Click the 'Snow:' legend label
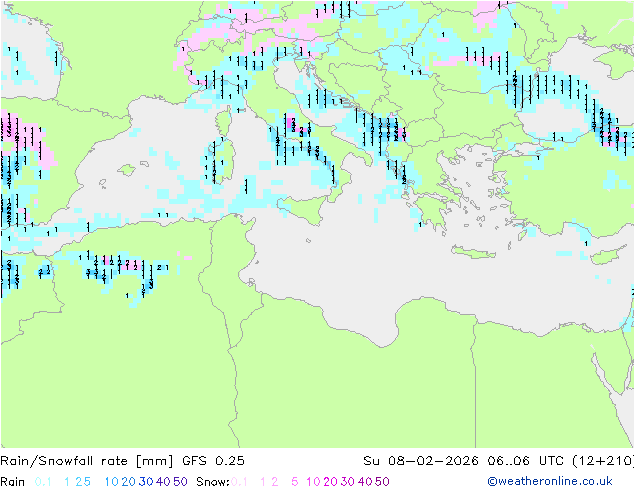634x490 pixels. [x=213, y=482]
